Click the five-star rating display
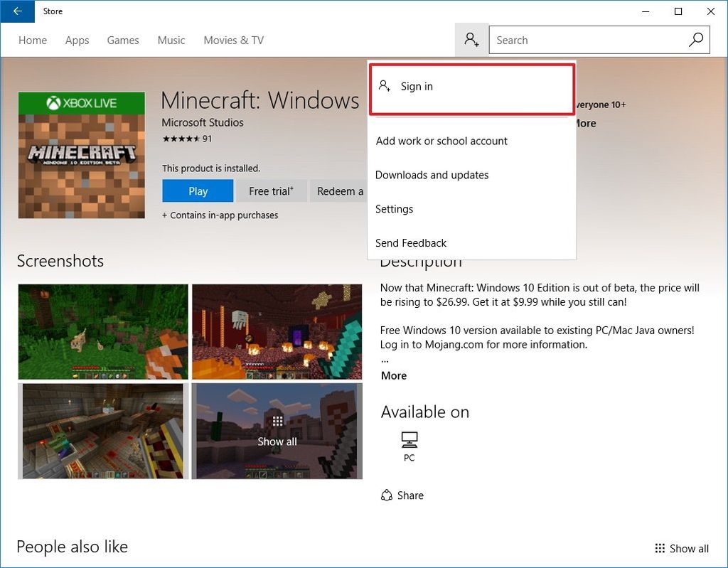The image size is (728, 568). pos(179,139)
